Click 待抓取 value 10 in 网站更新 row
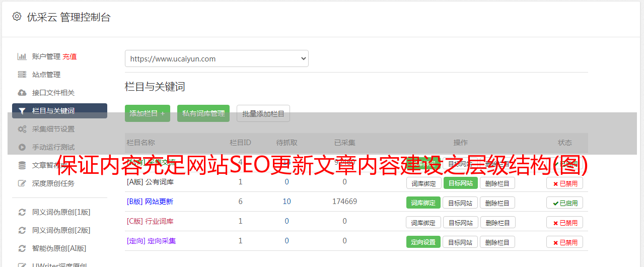644x267 pixels. [287, 202]
